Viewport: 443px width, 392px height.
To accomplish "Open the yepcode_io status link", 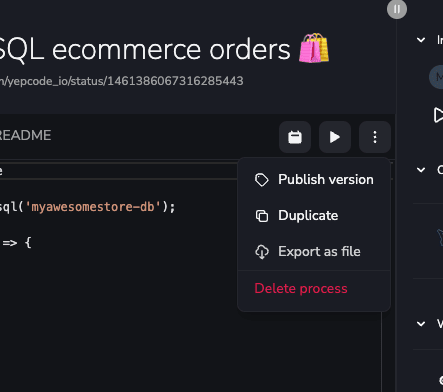I will [121, 81].
